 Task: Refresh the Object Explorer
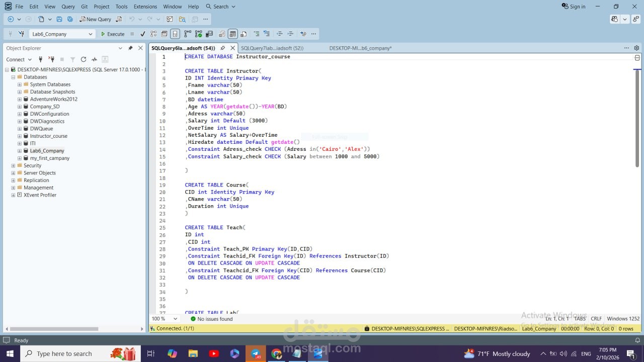(84, 59)
